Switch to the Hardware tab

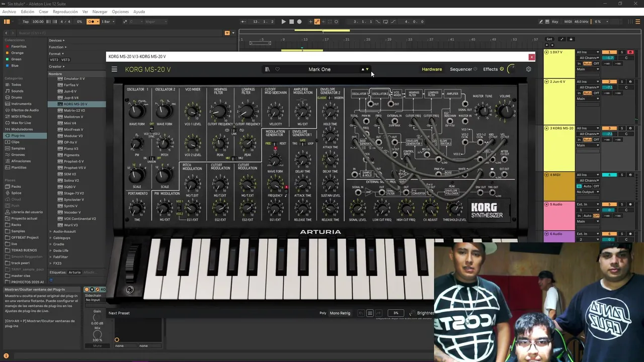click(x=432, y=69)
